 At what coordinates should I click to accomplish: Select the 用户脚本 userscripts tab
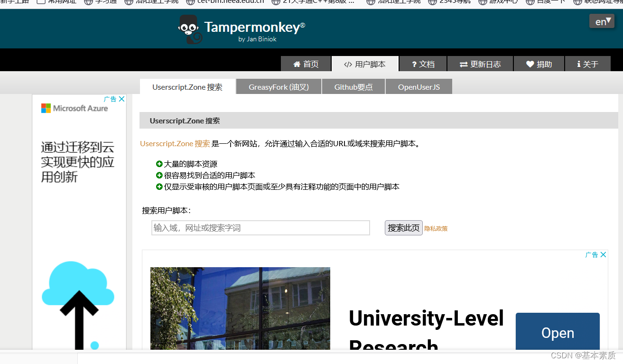coord(365,64)
